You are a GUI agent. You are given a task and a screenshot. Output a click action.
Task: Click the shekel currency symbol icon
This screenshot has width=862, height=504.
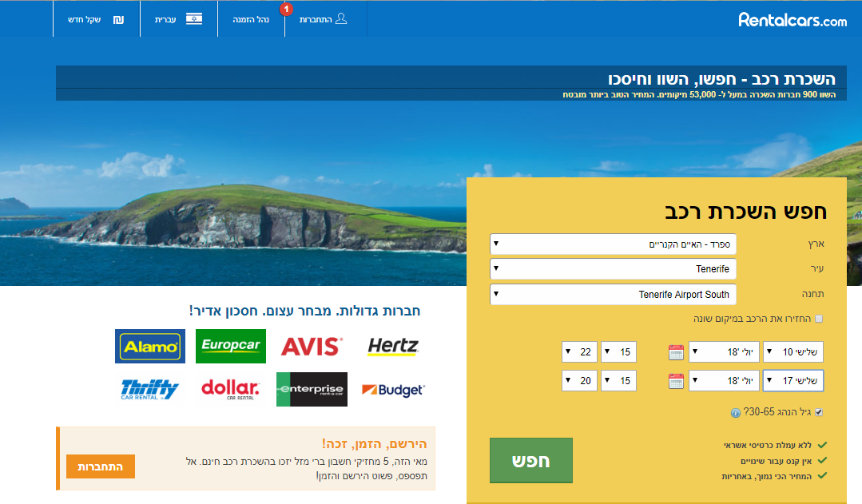point(119,18)
